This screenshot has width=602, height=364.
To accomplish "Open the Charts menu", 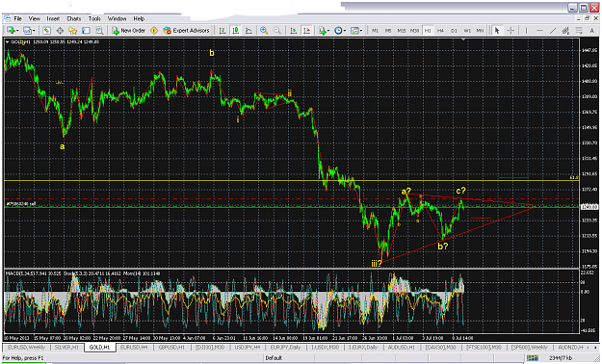I will 74,18.
